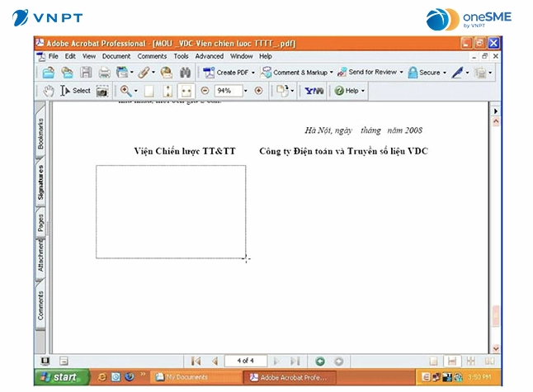533x392 pixels.
Task: Click the zoom in plus button
Action: point(258,91)
